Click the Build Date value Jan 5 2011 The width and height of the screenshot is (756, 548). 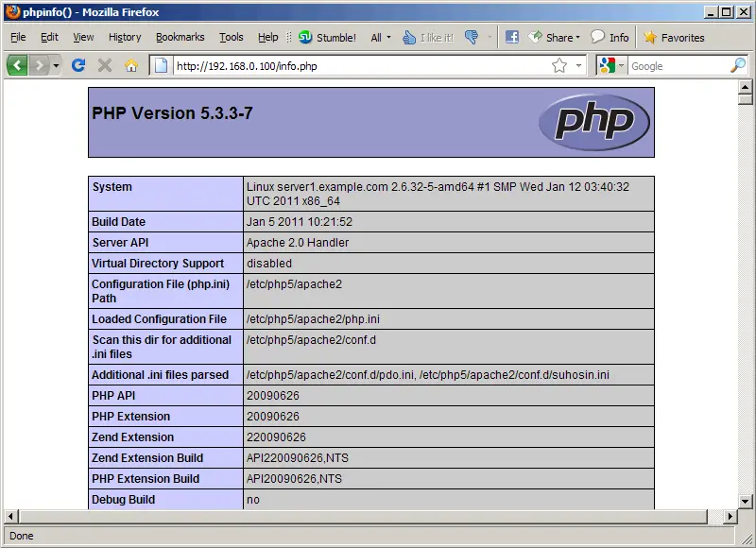tap(300, 222)
